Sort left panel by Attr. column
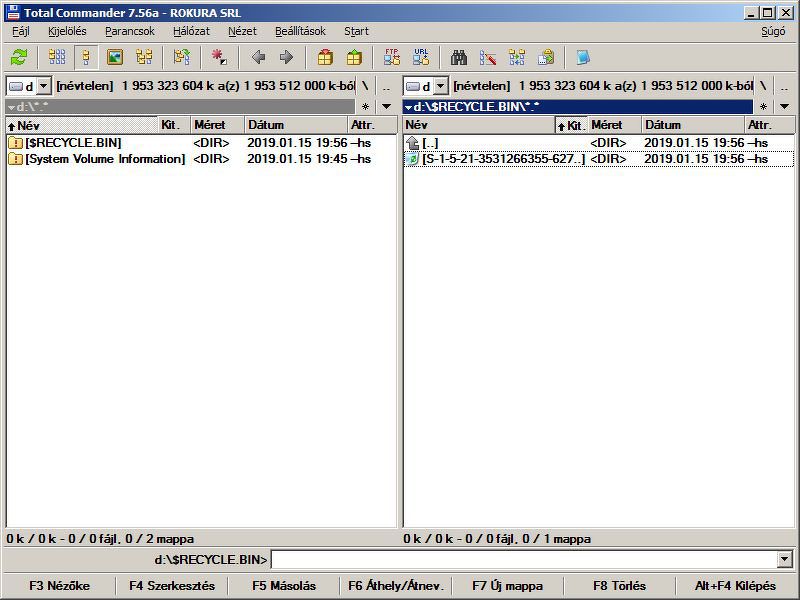This screenshot has height=600, width=800. pos(372,125)
